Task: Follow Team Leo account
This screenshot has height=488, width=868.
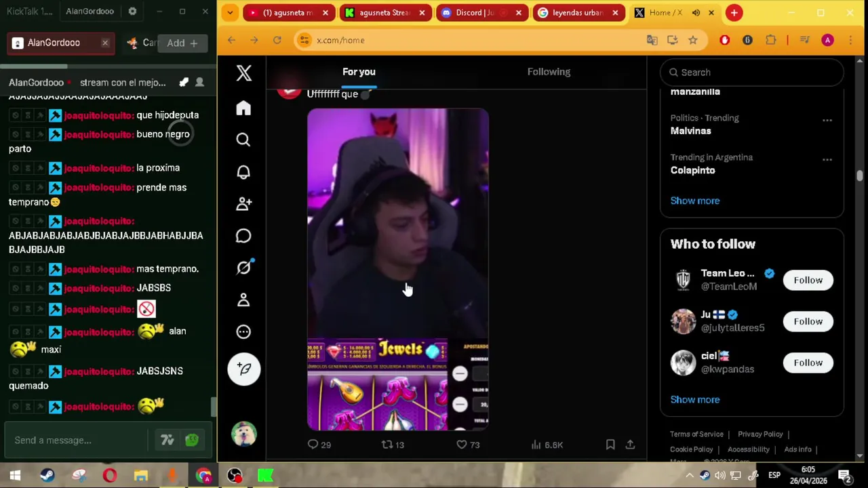Action: [x=808, y=280]
